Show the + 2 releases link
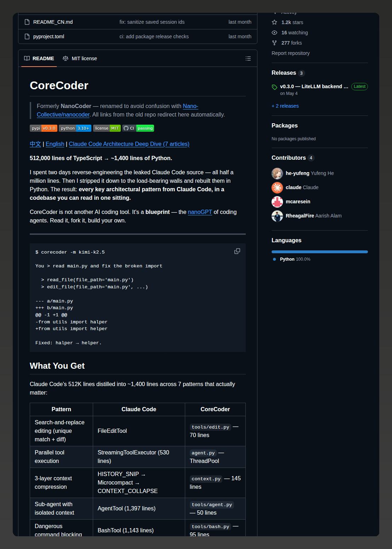 [285, 106]
